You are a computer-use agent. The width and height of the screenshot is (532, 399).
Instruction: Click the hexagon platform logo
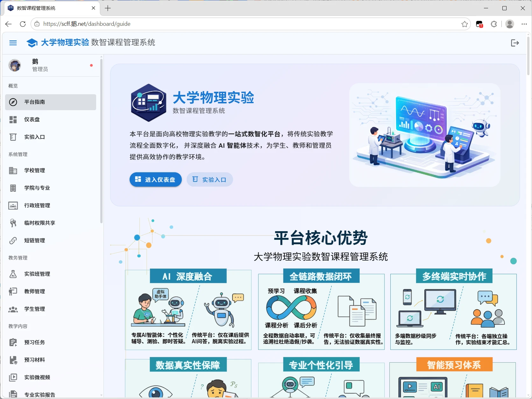pos(148,103)
